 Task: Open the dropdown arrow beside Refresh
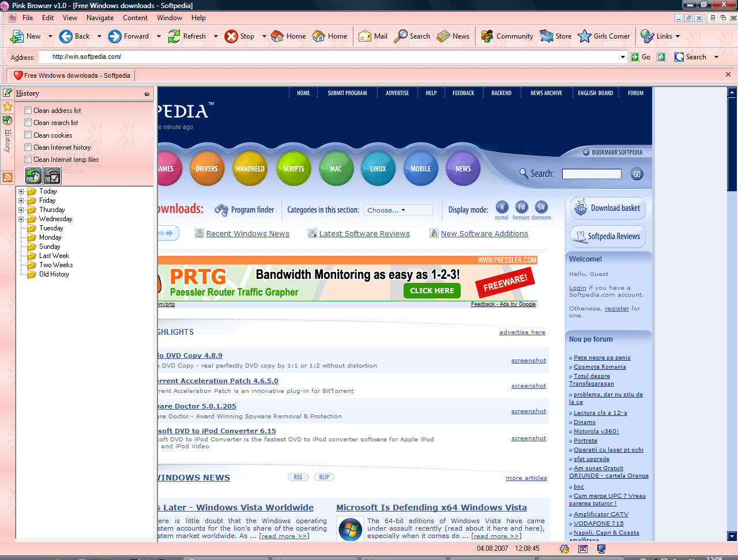click(216, 36)
